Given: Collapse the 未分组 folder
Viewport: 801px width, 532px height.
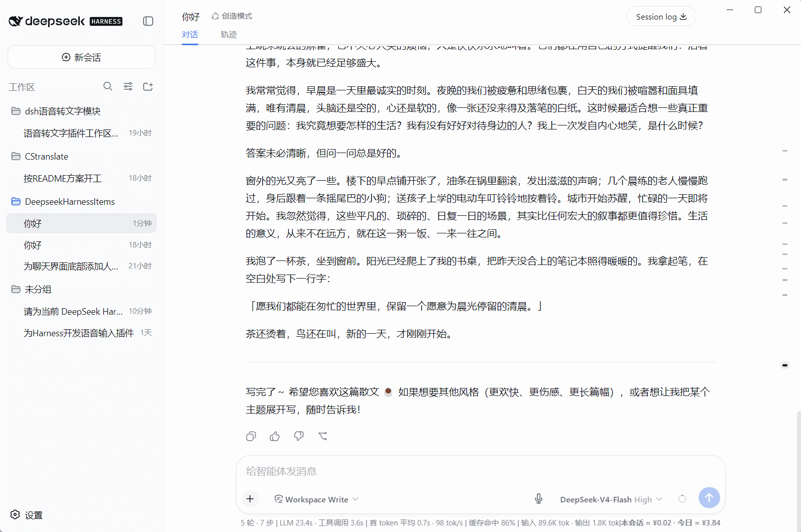Looking at the screenshot, I should coord(81,289).
